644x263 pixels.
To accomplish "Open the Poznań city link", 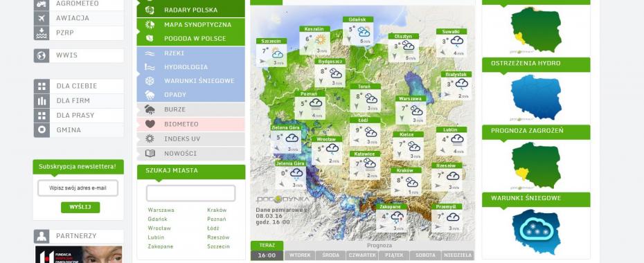I will point(217,219).
